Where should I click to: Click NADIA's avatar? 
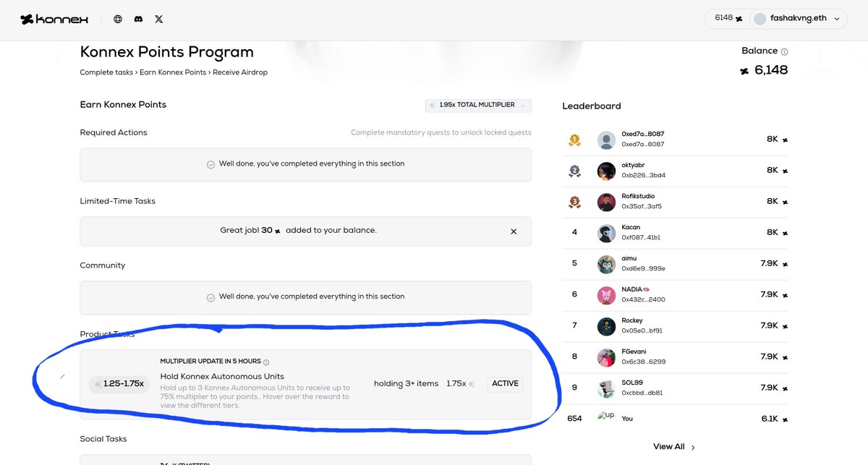606,296
